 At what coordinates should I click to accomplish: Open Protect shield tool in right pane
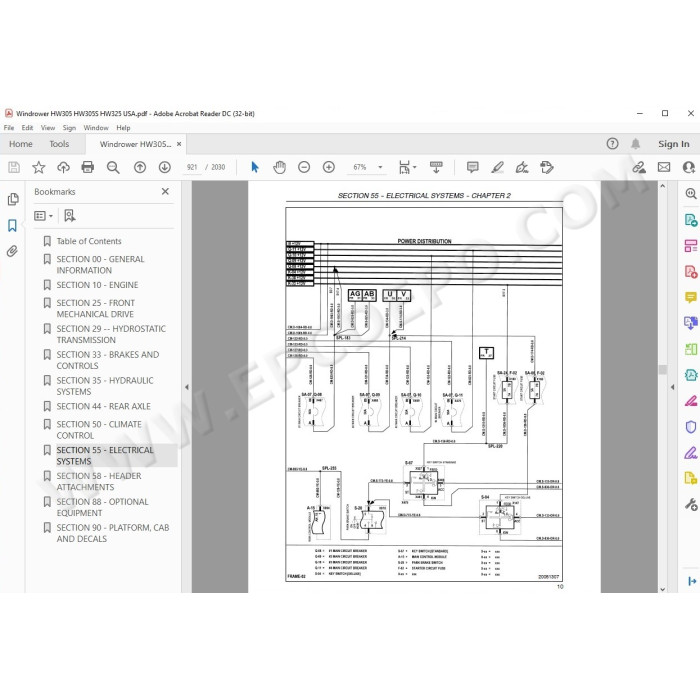[691, 427]
